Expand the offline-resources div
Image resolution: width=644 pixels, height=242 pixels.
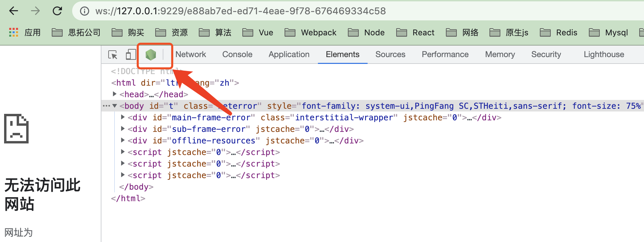tap(123, 140)
